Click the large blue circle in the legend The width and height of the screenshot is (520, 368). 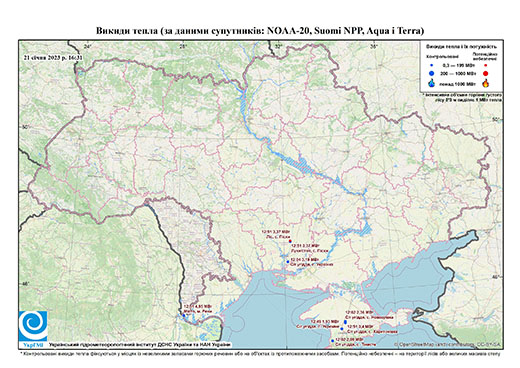[432, 73]
